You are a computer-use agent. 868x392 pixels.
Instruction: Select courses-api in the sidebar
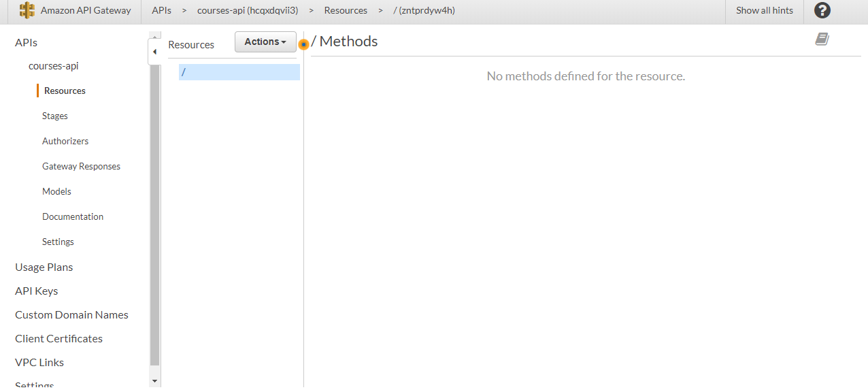[x=54, y=66]
